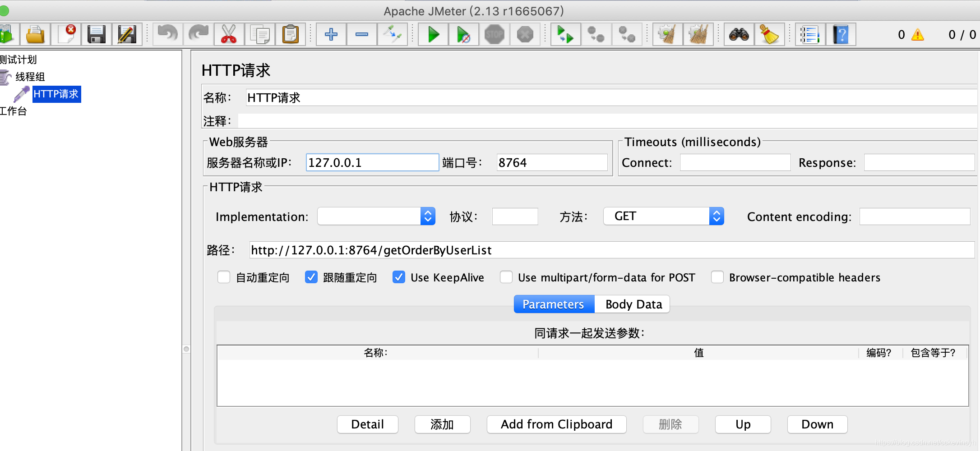Click the Up button

(x=743, y=424)
